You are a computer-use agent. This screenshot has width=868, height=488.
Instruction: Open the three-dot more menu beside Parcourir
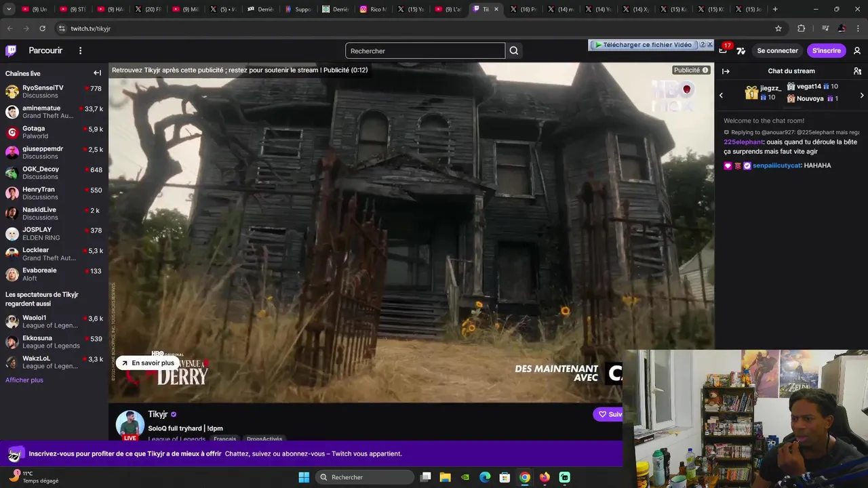[80, 51]
